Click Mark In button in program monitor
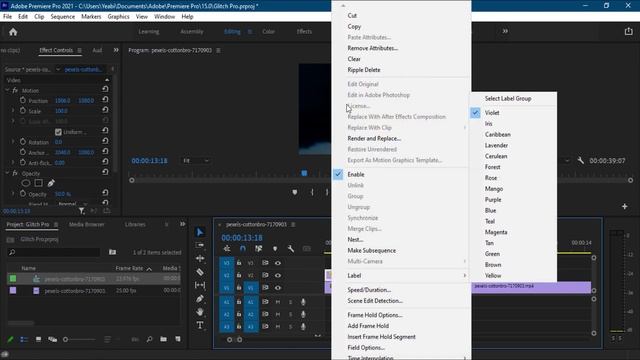640x360 pixels. [x=312, y=192]
